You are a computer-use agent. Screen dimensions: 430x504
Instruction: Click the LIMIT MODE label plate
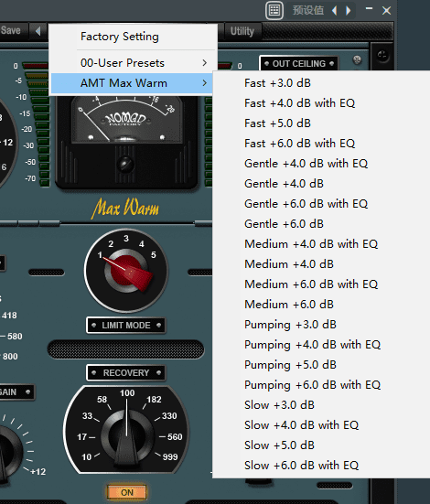tap(126, 326)
